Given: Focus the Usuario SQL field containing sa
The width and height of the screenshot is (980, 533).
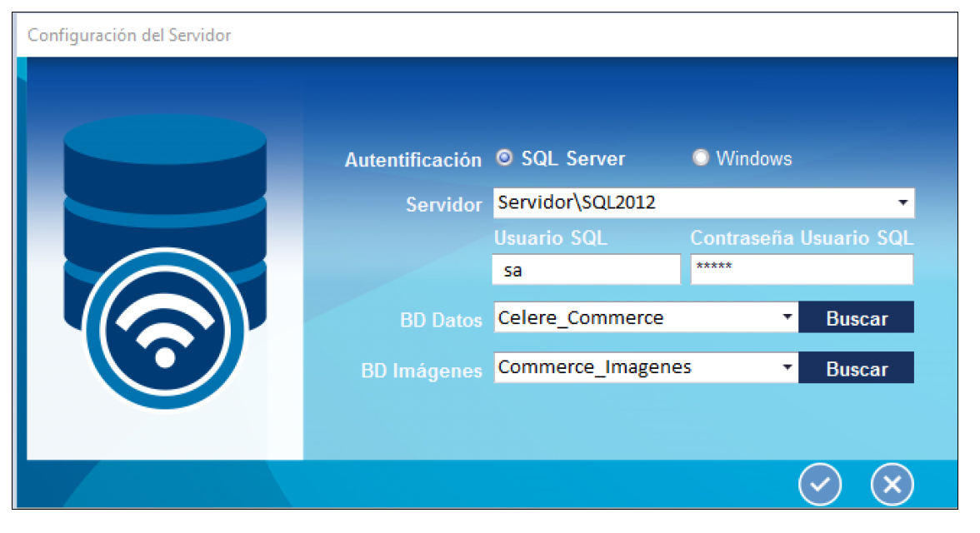Looking at the screenshot, I should tap(587, 270).
